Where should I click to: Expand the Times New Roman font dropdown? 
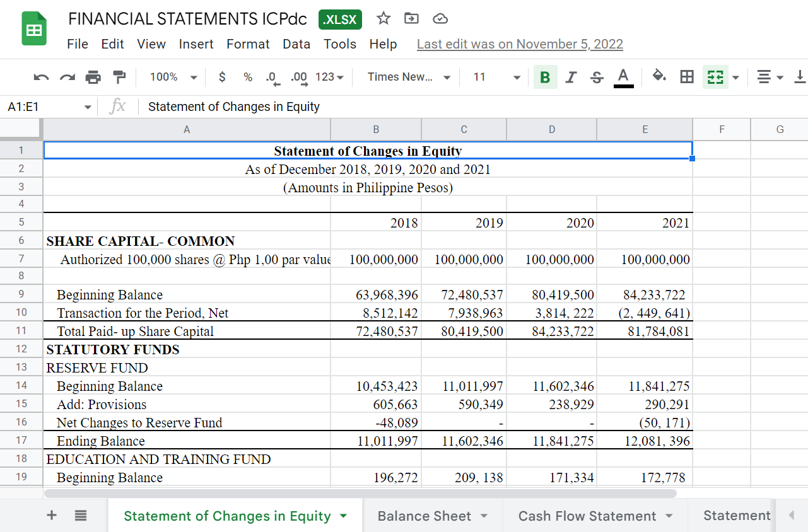point(409,77)
